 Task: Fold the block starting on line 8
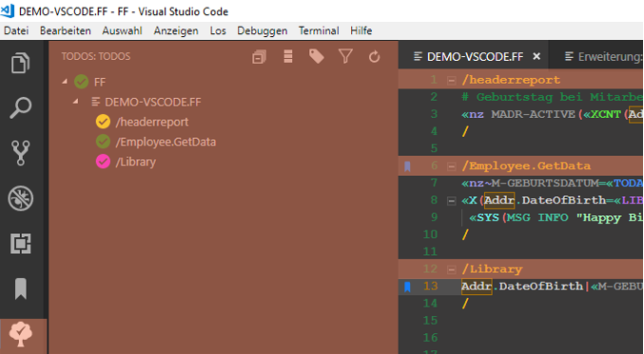451,201
